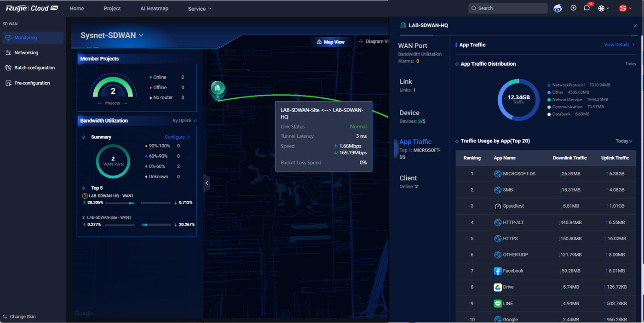Open the Today dropdown for Traffic Usage
Image resolution: width=644 pixels, height=323 pixels.
[624, 141]
